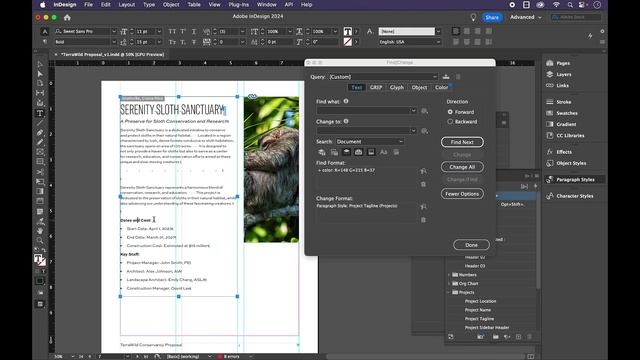This screenshot has height=360, width=640.
Task: Select the Pen tool
Action: (40, 133)
